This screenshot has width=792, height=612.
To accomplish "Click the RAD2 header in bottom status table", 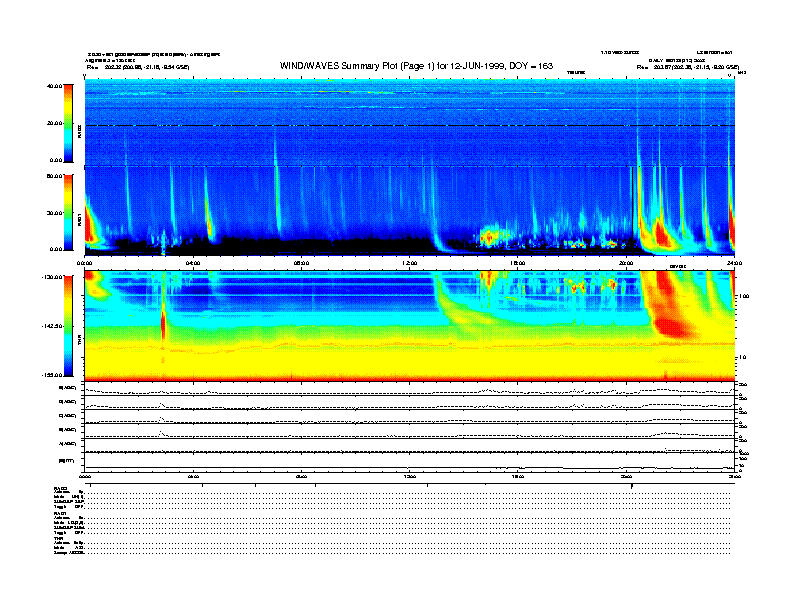I will coord(60,488).
